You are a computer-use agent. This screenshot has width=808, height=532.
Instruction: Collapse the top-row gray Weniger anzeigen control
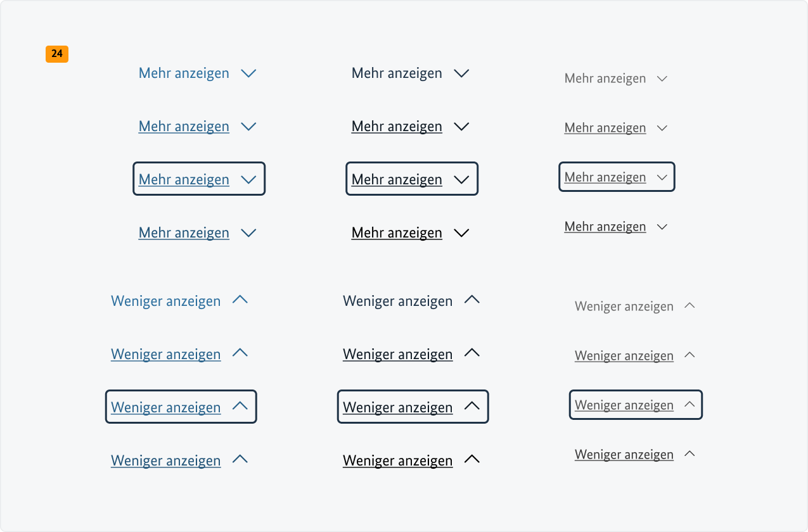(x=624, y=306)
